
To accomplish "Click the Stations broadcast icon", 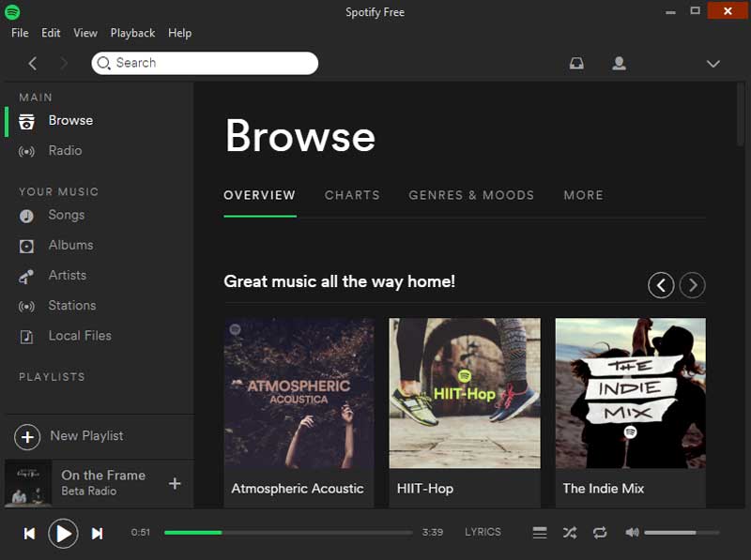I will pos(26,307).
